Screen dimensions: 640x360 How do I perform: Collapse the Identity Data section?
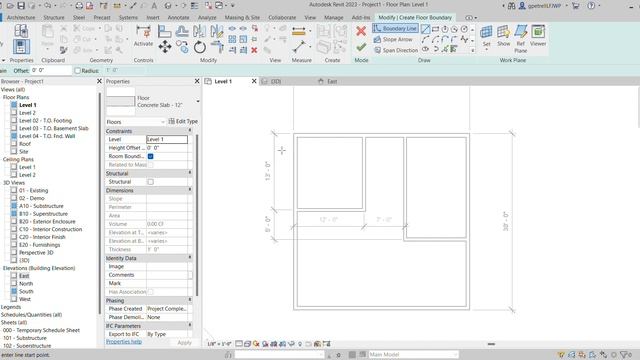pyautogui.click(x=190, y=258)
